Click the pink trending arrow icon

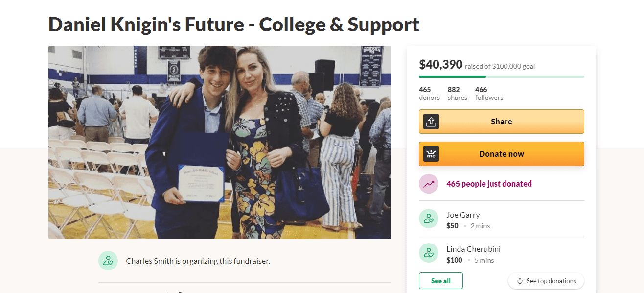(429, 184)
